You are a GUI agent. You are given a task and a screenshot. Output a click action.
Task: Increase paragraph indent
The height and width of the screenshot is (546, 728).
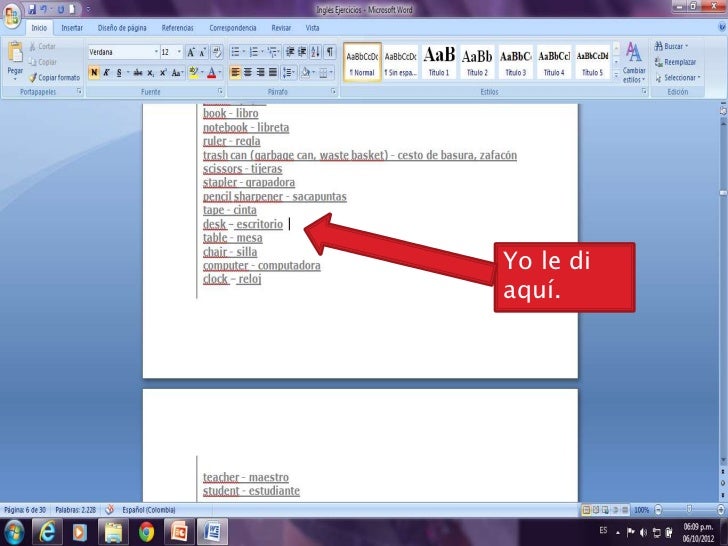tap(302, 52)
